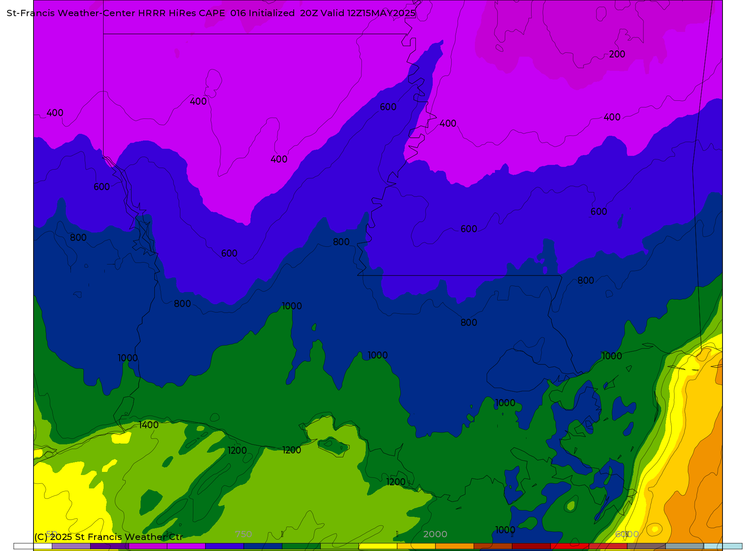The image size is (756, 551).
Task: Select the orange legend swatch
Action: [x=455, y=546]
